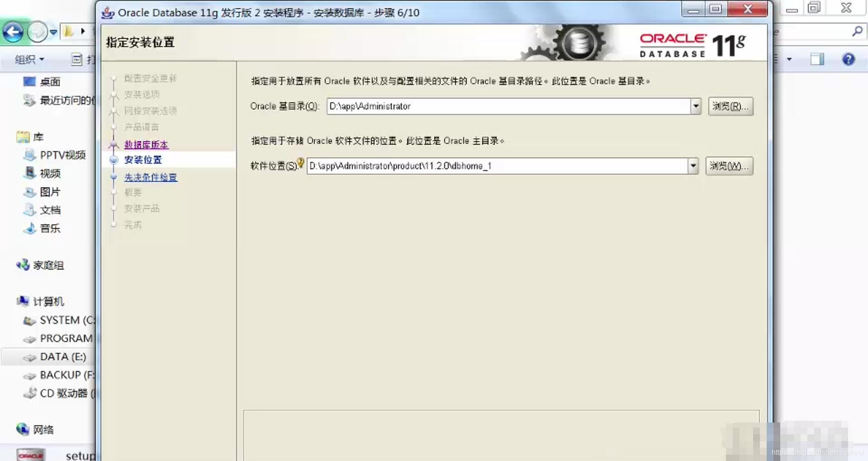The width and height of the screenshot is (868, 461).
Task: Open the CD 驱动器 drive
Action: (x=68, y=394)
